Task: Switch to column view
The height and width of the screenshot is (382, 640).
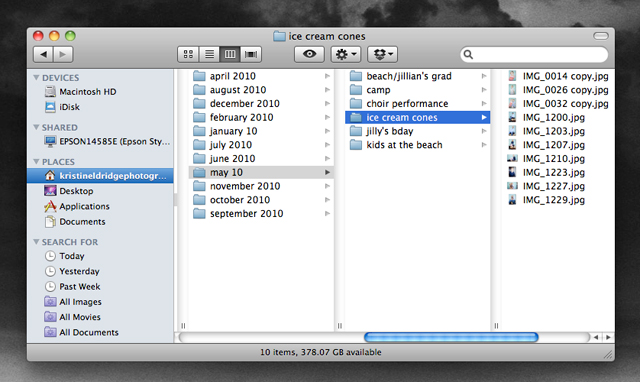Action: pos(230,54)
